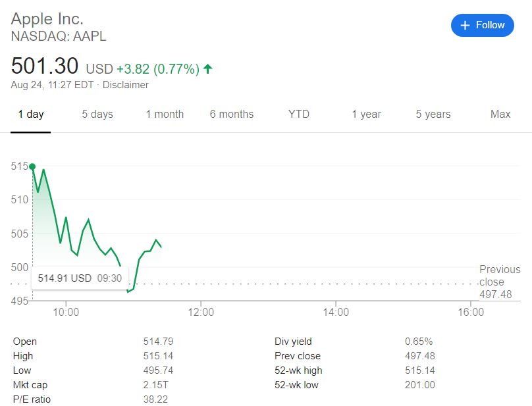Click the 14:00 time axis label
Screen dimensions: 532x406
[336, 312]
